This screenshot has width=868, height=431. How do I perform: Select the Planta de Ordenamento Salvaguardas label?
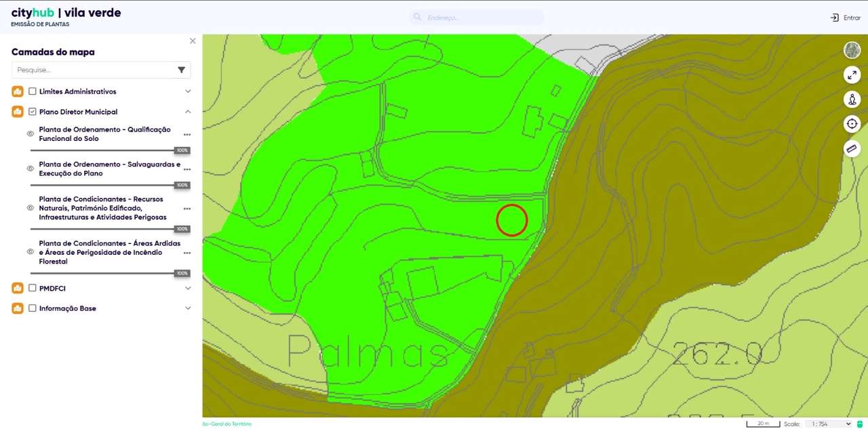coord(110,169)
